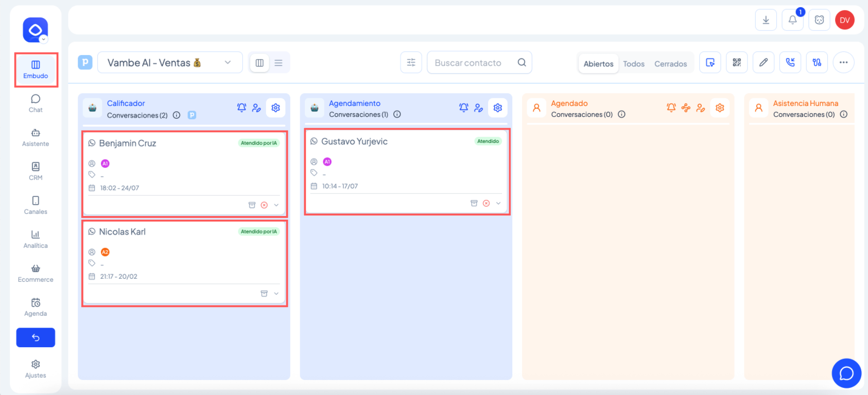The width and height of the screenshot is (868, 395).
Task: Expand Gustavo Yurjevic card chevron
Action: point(498,204)
